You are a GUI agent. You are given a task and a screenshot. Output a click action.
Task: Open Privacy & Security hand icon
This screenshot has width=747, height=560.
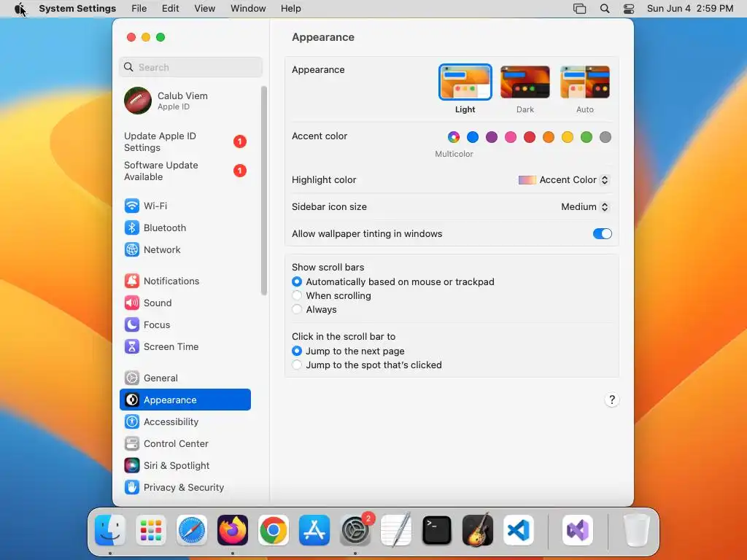pos(132,488)
